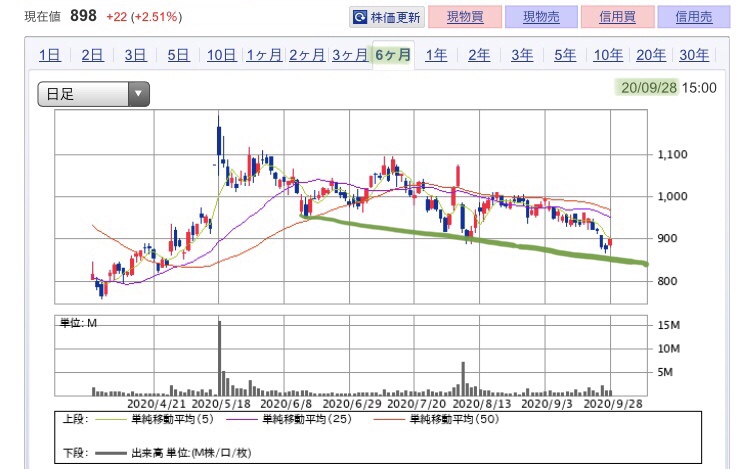Show the 5年 chart range
This screenshot has width=737, height=469.
point(565,55)
